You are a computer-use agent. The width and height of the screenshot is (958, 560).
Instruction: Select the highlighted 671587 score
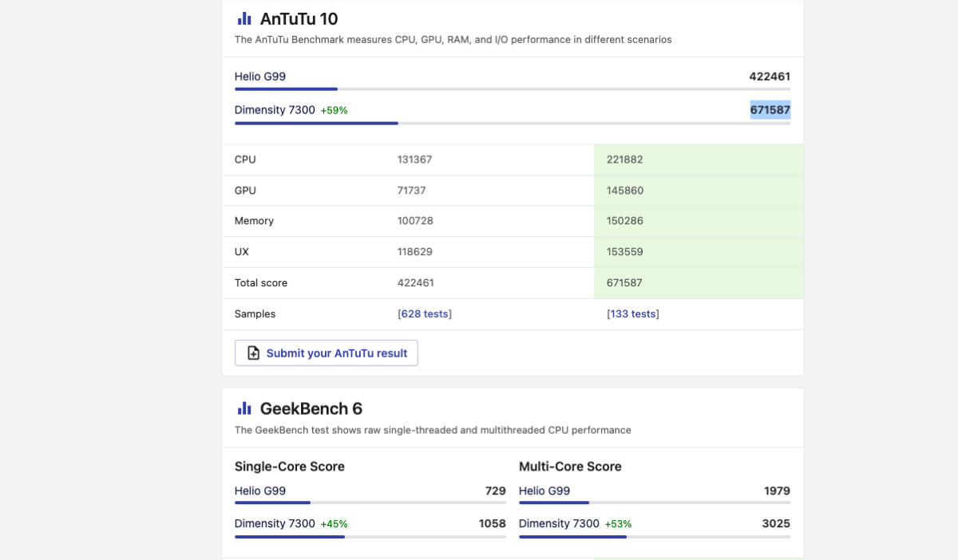click(x=770, y=110)
